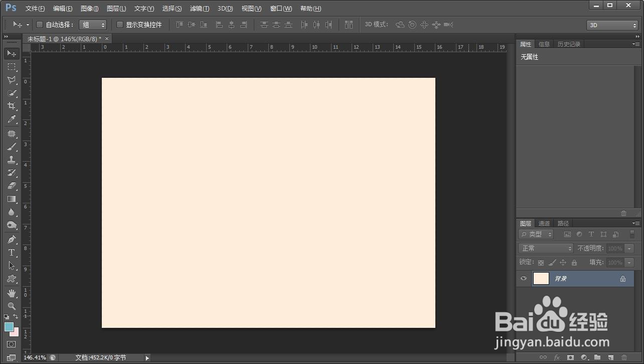Viewport: 644px width, 364px height.
Task: Toggle type layer filter
Action: click(591, 234)
